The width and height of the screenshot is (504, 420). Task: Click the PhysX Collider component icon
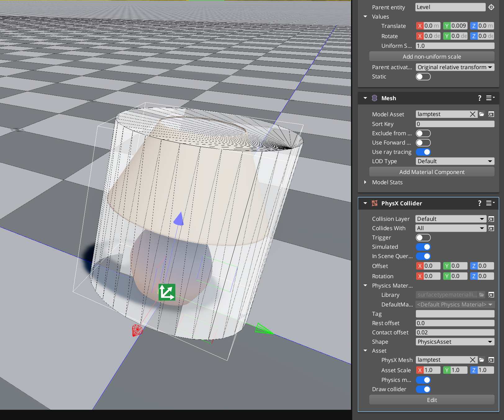click(375, 203)
